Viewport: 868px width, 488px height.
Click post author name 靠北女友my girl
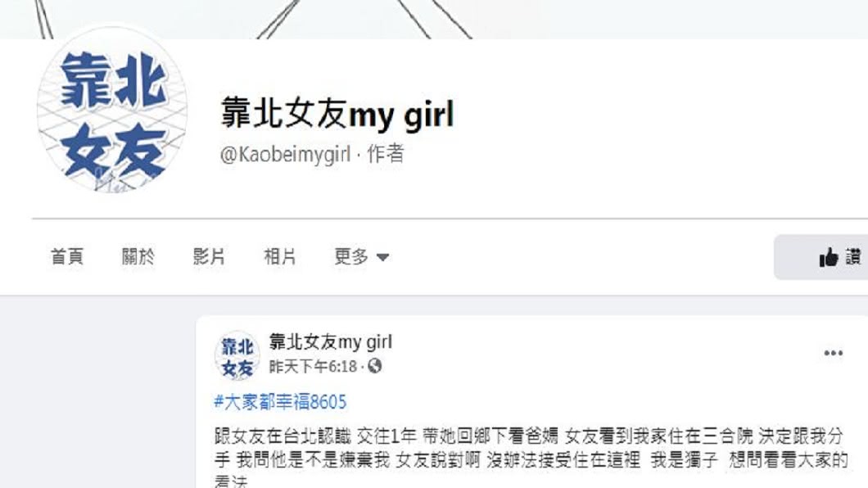click(331, 342)
